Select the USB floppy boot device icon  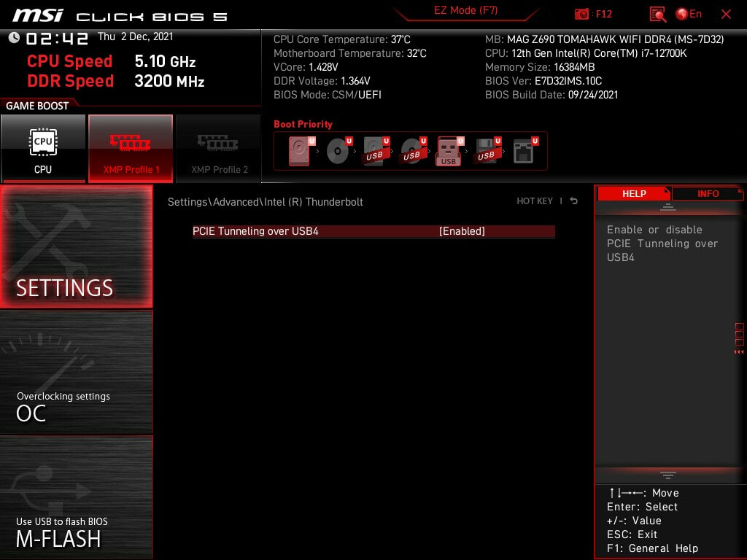tap(486, 152)
